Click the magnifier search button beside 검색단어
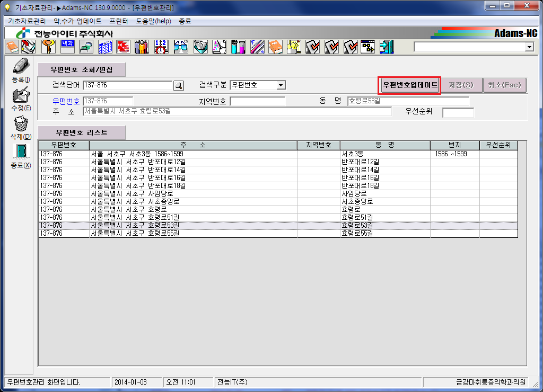Screen dimensions: 543x392 point(179,85)
